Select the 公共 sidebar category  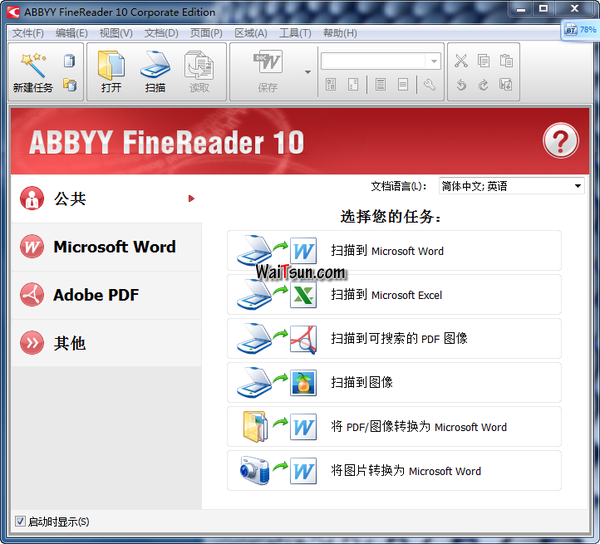coord(106,199)
